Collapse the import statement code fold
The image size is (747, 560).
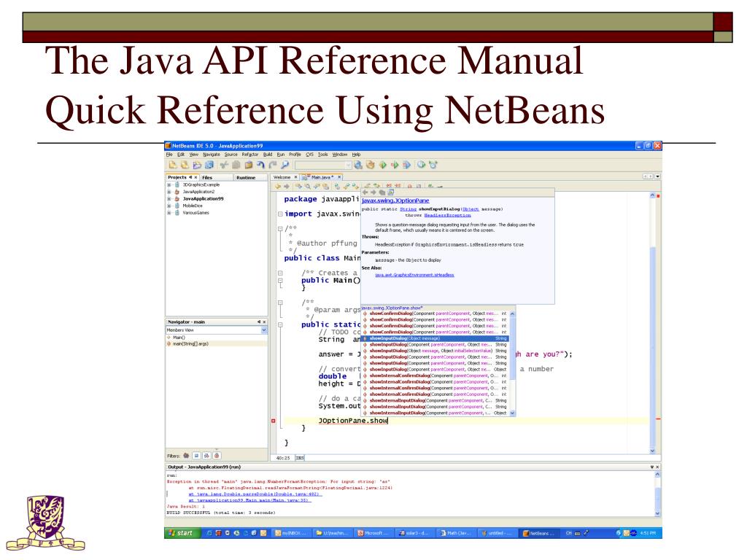(x=280, y=214)
